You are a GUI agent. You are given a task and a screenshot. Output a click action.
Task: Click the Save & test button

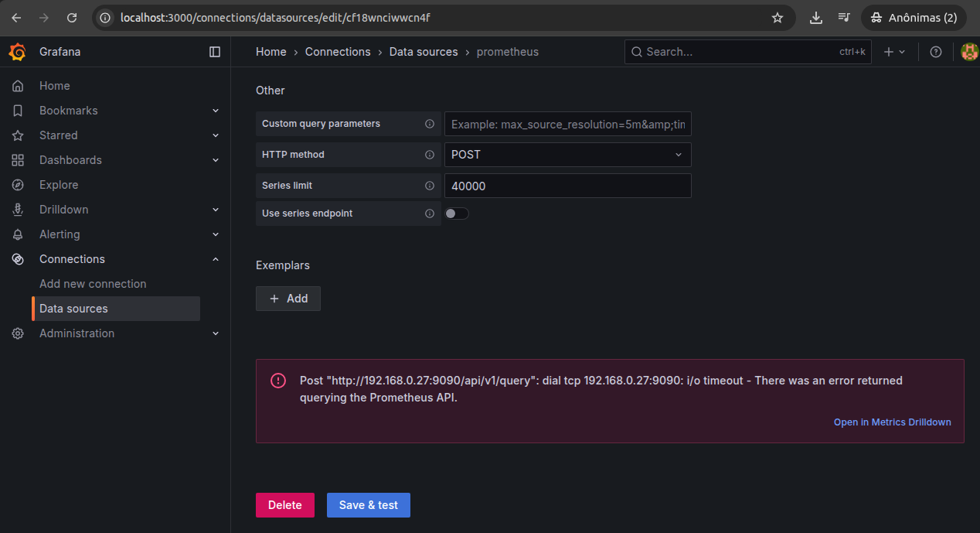[369, 505]
